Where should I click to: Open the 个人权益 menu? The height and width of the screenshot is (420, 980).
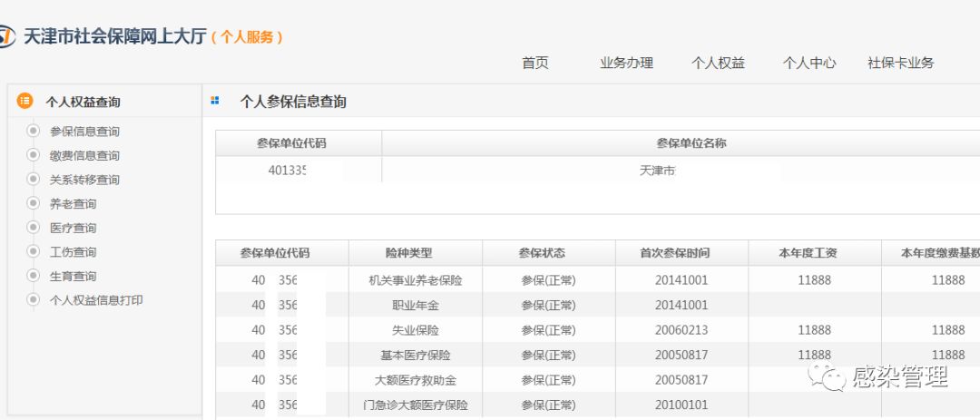[x=718, y=63]
